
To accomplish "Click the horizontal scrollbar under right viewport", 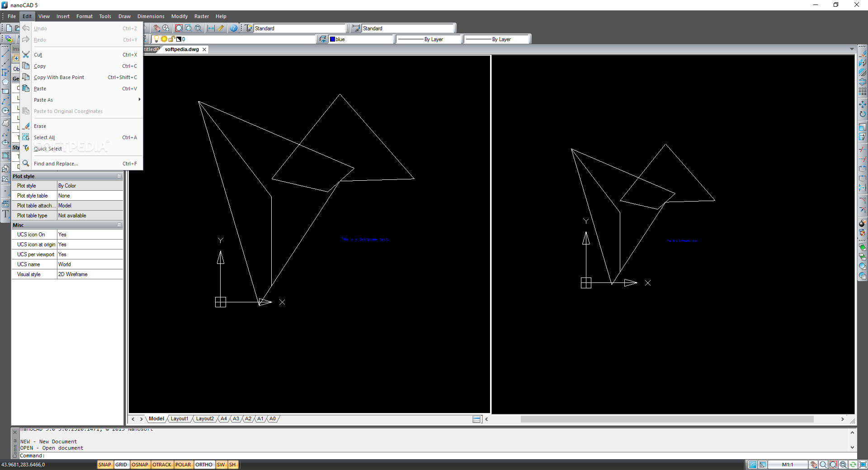I will 667,419.
